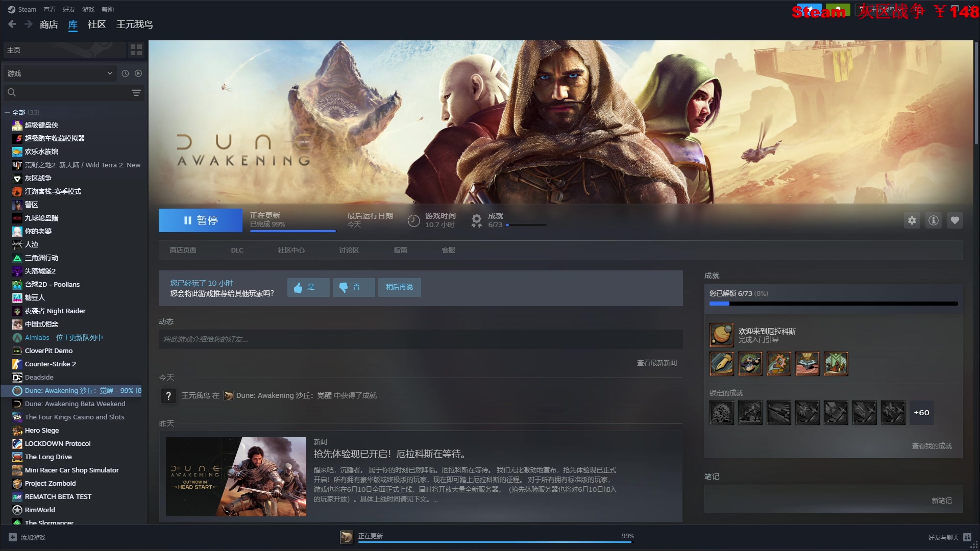Open 查看最新新闻 link

coord(656,363)
